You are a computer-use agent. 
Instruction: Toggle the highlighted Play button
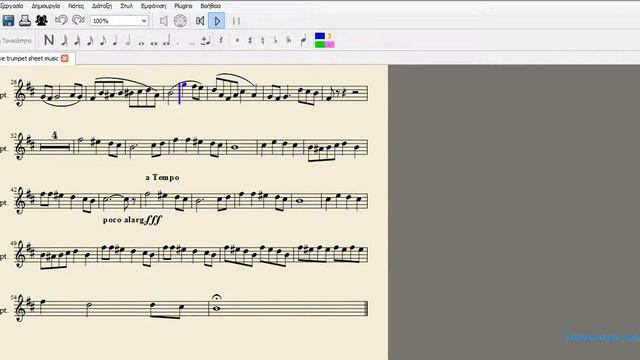pyautogui.click(x=217, y=21)
